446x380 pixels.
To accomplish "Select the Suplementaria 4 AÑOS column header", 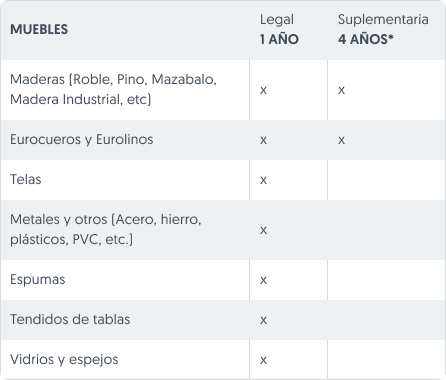I will click(383, 29).
